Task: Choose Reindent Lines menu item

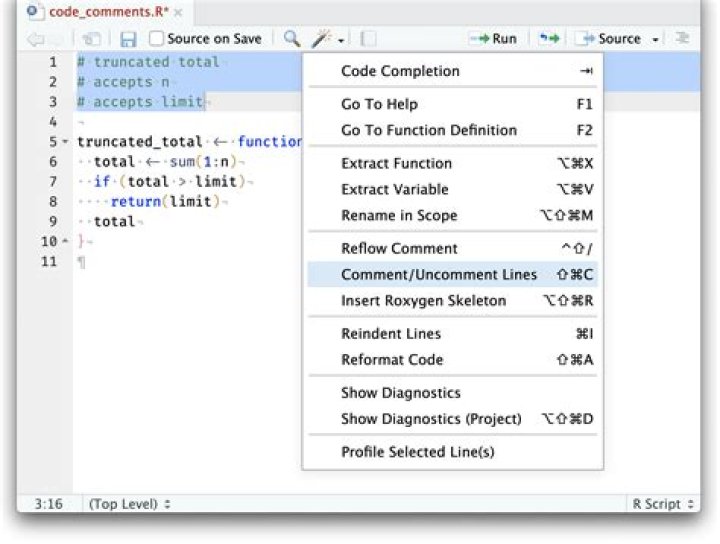Action: pyautogui.click(x=452, y=334)
